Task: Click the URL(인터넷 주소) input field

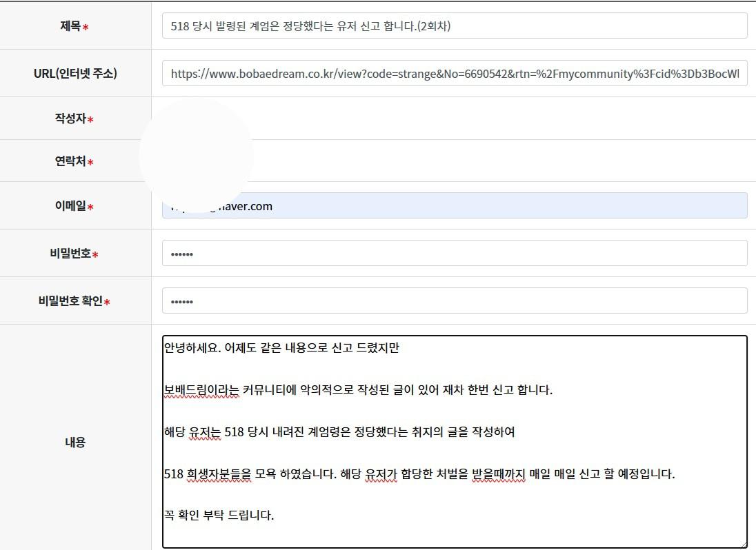Action: coord(455,73)
